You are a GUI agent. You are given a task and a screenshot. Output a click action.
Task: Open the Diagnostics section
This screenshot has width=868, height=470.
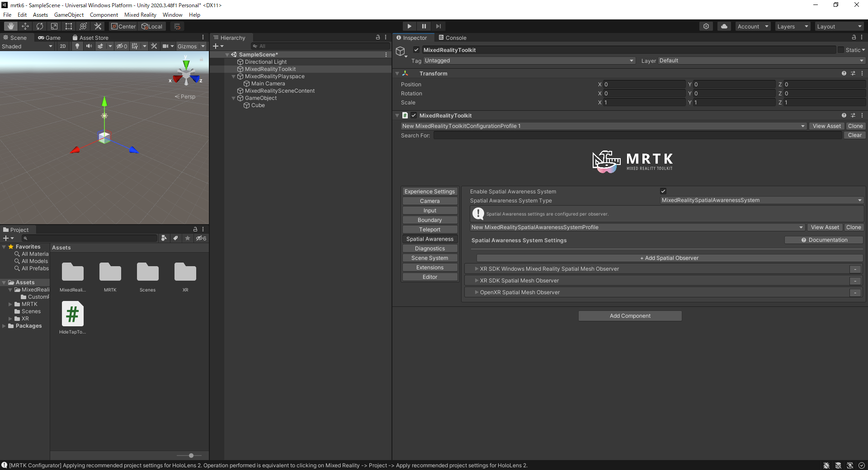430,249
